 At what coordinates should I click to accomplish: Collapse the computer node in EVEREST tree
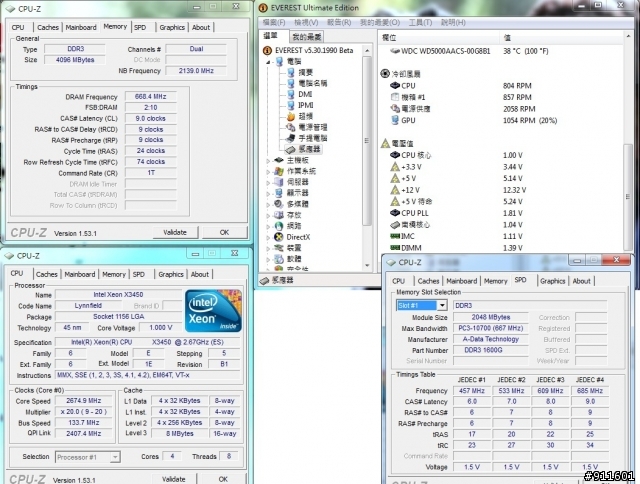coord(269,62)
